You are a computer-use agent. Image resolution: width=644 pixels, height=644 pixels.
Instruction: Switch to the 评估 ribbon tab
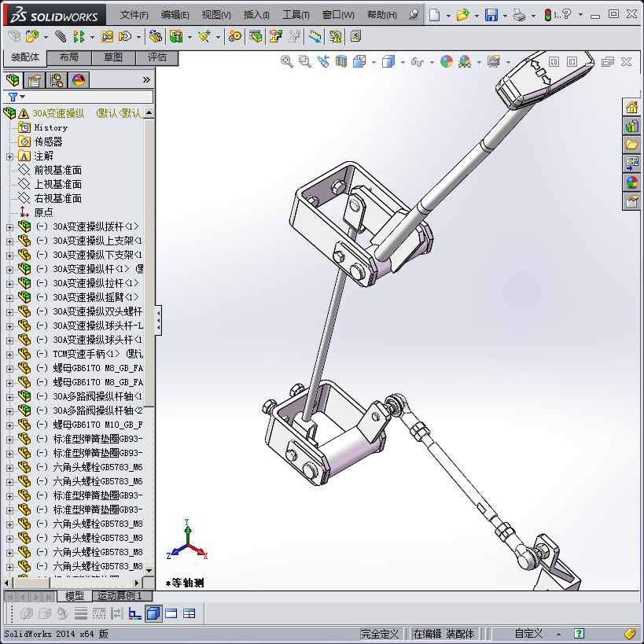click(157, 57)
